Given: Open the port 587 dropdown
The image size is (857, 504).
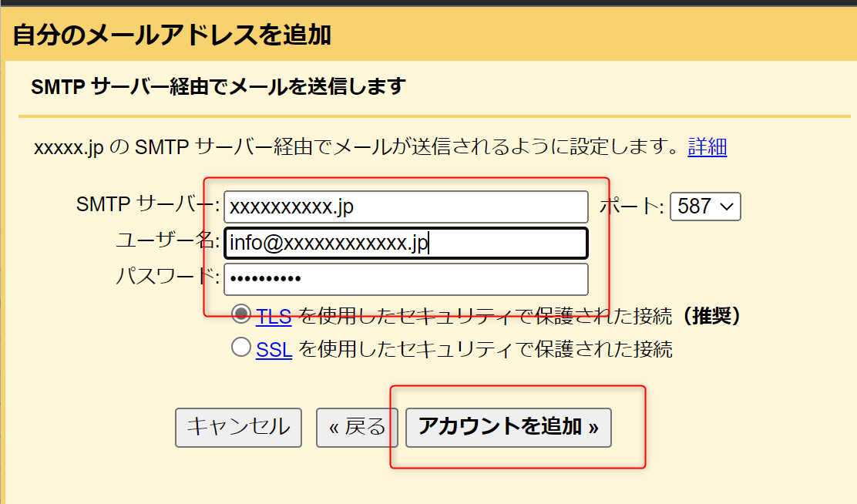Looking at the screenshot, I should [705, 207].
